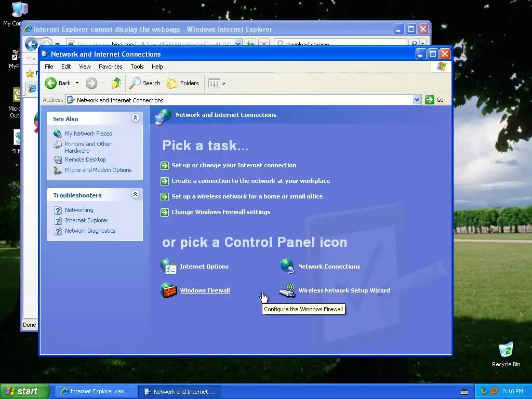Viewport: 532px width, 399px height.
Task: Open the Internet Options icon
Action: click(168, 267)
